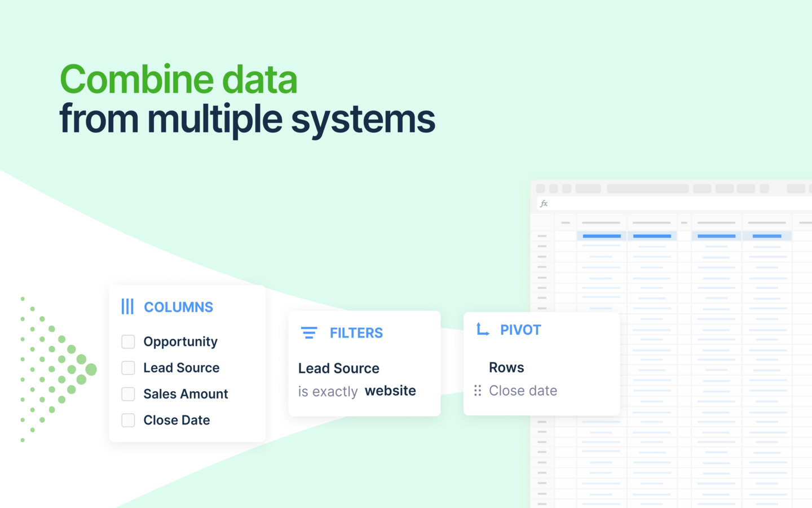Toggle the Close Date column checkbox

[x=128, y=421]
